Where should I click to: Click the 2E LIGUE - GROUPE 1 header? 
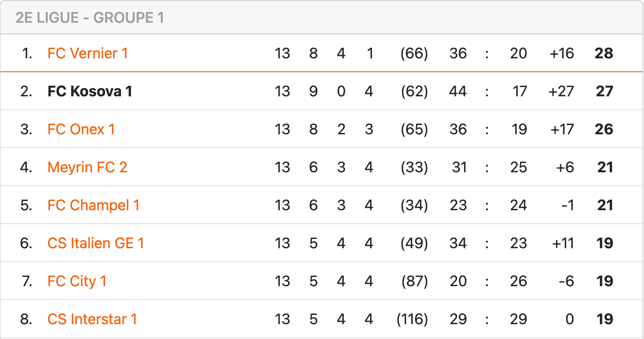90,18
